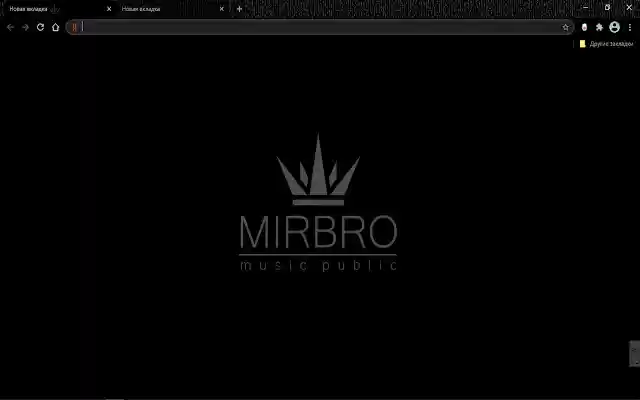Open the Extensions puzzle menu
Screen dimensions: 640x400
coord(599,27)
